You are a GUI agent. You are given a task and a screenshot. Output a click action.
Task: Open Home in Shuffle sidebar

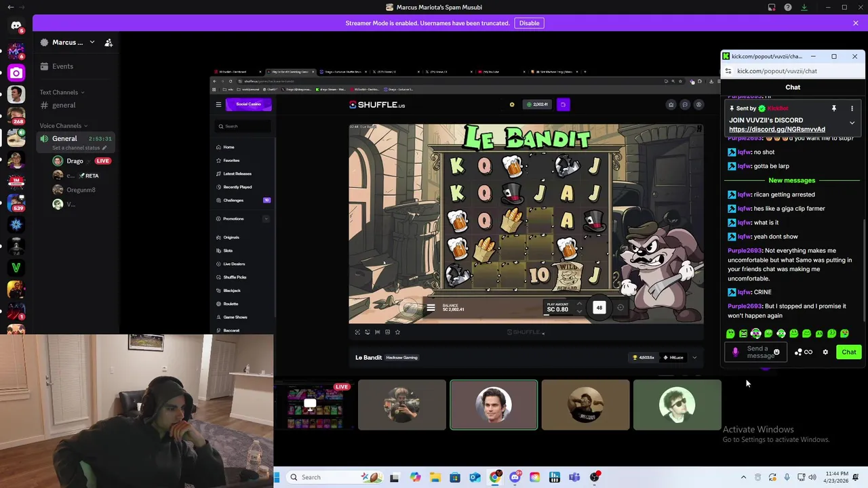[x=229, y=147]
